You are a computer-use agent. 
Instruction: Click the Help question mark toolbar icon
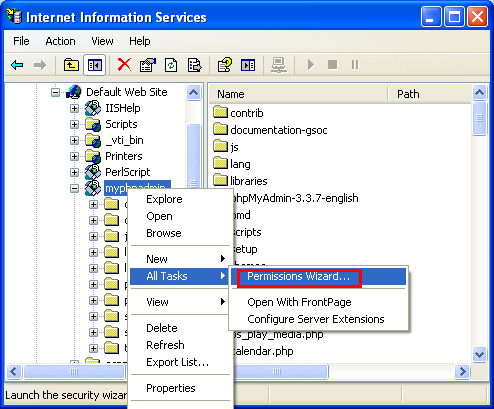pos(225,65)
